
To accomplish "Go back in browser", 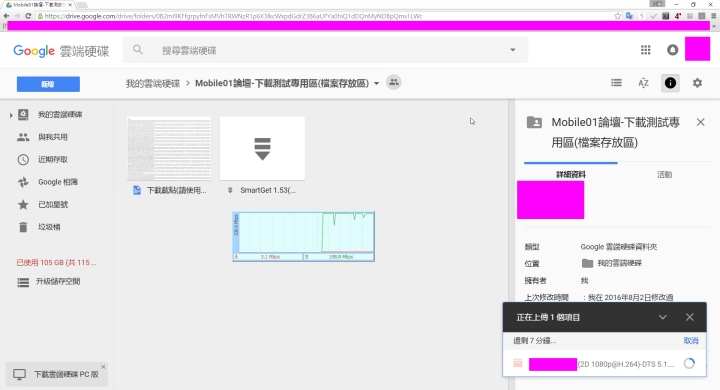I will [x=6, y=16].
